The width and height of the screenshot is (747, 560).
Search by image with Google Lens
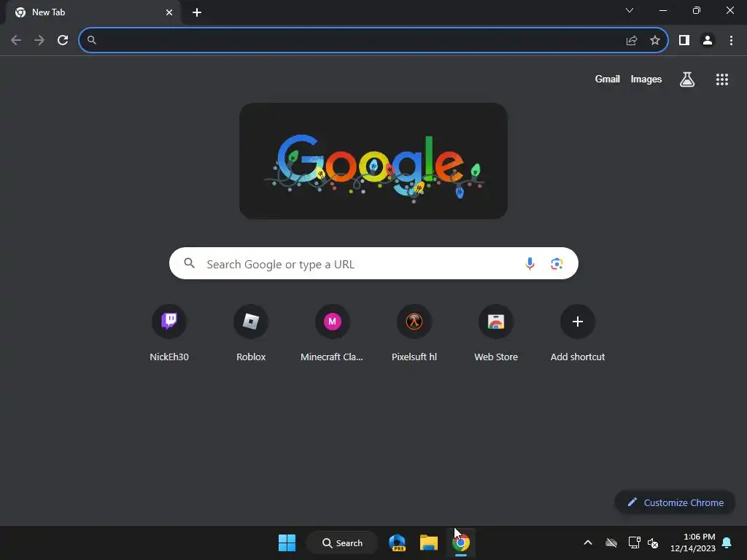(x=557, y=263)
